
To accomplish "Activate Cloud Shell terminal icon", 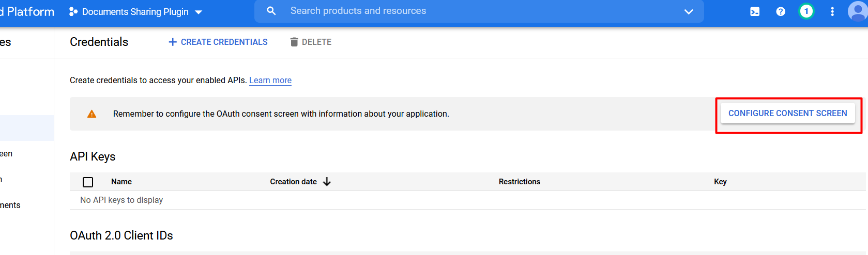I will click(755, 11).
